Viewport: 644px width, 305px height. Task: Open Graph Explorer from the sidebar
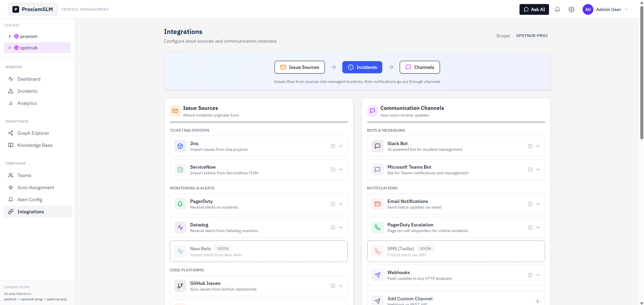[33, 133]
